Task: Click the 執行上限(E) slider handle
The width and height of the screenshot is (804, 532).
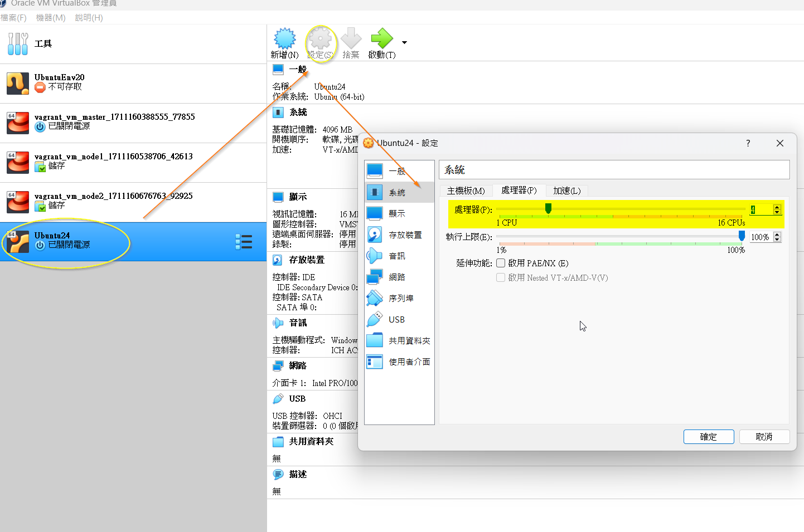Action: point(742,236)
